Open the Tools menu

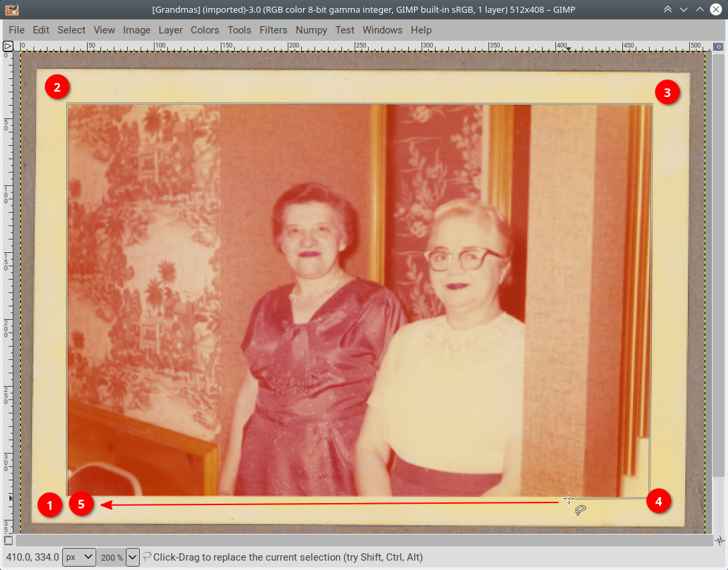pyautogui.click(x=239, y=29)
